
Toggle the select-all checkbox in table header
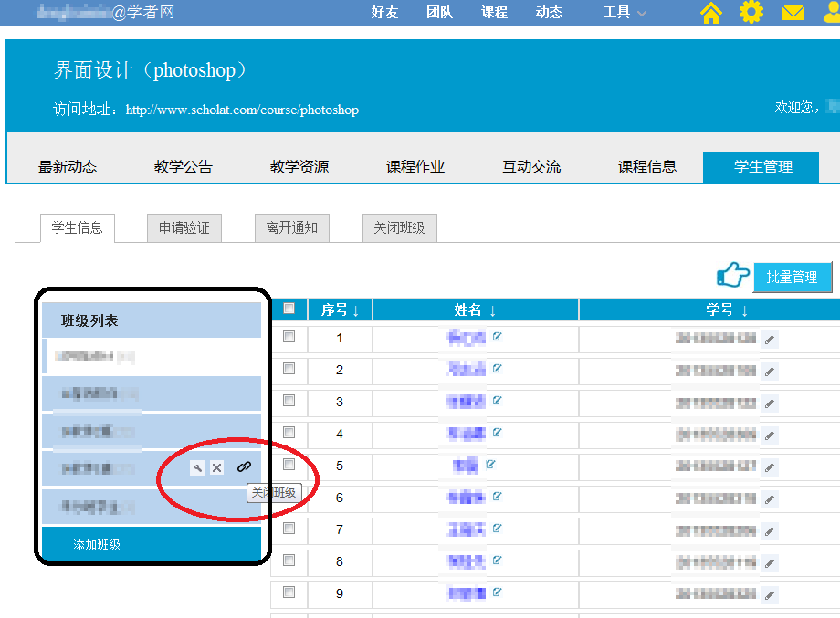[289, 309]
